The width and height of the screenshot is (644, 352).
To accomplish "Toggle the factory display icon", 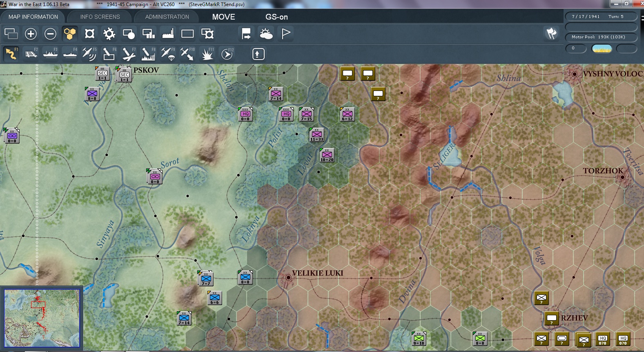I will (x=168, y=33).
